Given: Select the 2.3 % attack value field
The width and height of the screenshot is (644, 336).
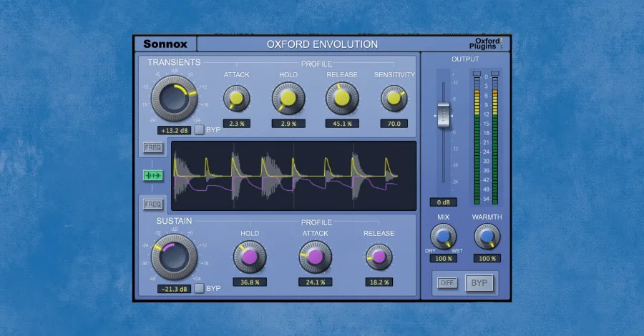Looking at the screenshot, I should coord(237,124).
